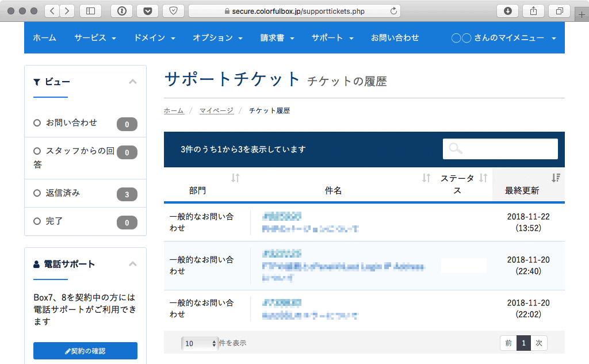The image size is (589, 364).
Task: Toggle the Safari sidebar button
Action: pyautogui.click(x=90, y=11)
